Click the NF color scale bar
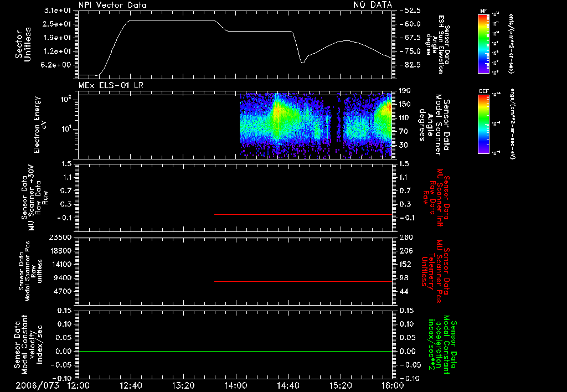 pyautogui.click(x=483, y=43)
